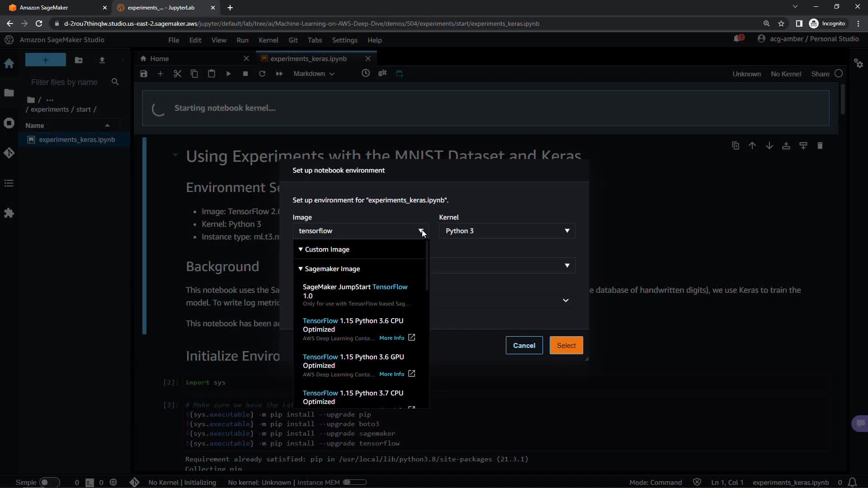Open the Git sidebar panel icon
Image resolution: width=868 pixels, height=488 pixels.
point(9,153)
